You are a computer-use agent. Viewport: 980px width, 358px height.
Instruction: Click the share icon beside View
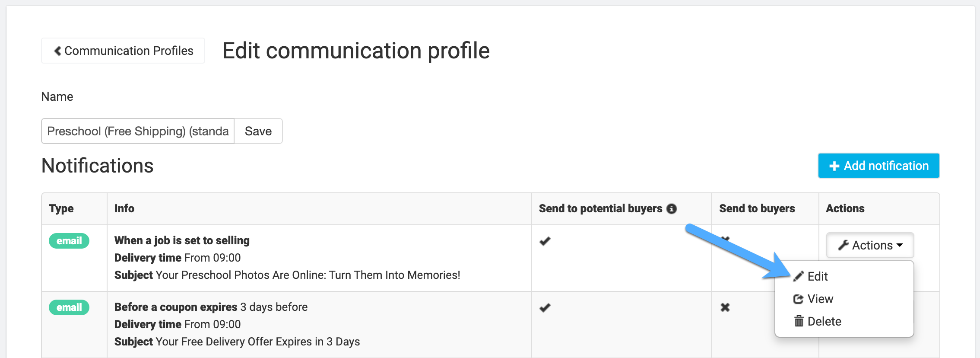(x=798, y=299)
